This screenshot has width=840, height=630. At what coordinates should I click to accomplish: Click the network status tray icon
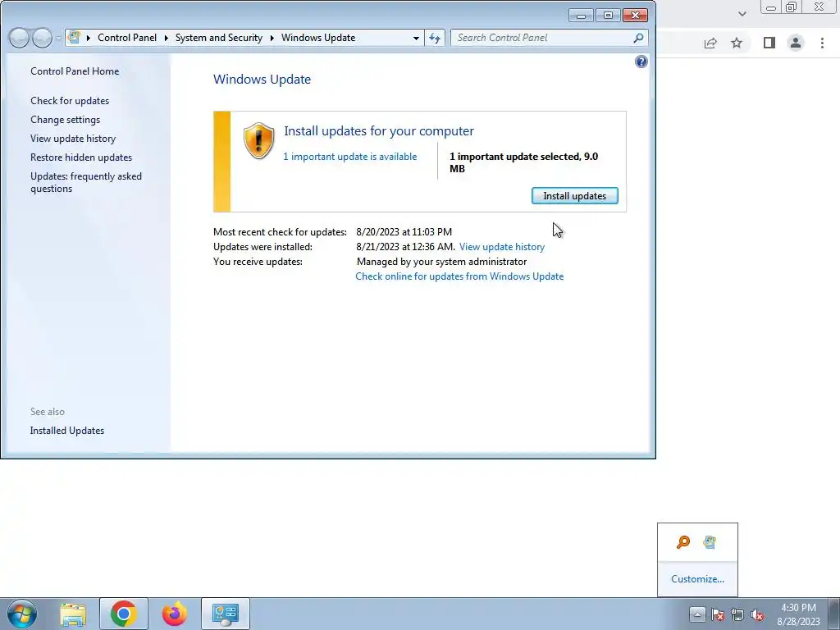pyautogui.click(x=737, y=614)
